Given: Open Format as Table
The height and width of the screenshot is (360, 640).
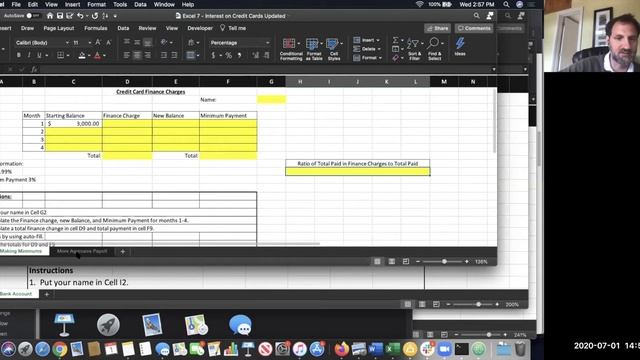Looking at the screenshot, I should point(313,49).
